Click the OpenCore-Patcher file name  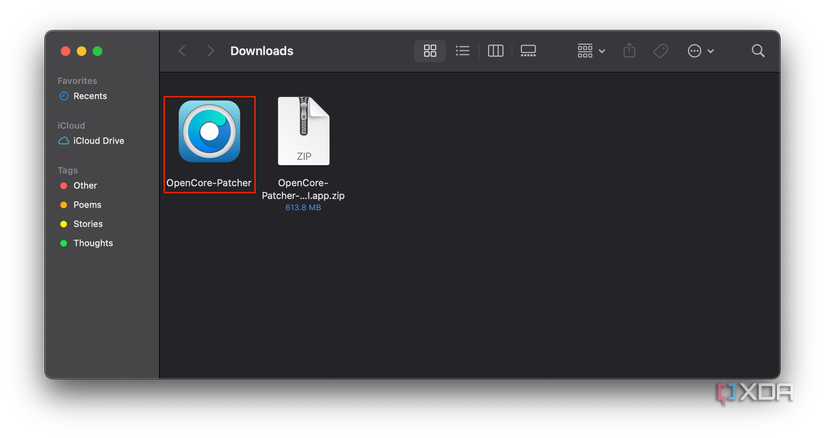click(209, 183)
